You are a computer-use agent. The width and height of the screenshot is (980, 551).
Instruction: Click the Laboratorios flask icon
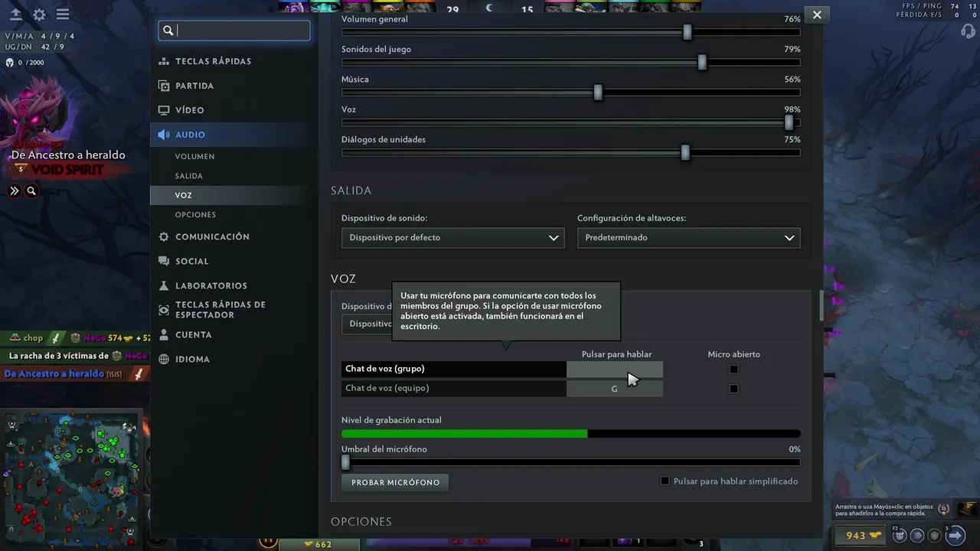click(164, 285)
